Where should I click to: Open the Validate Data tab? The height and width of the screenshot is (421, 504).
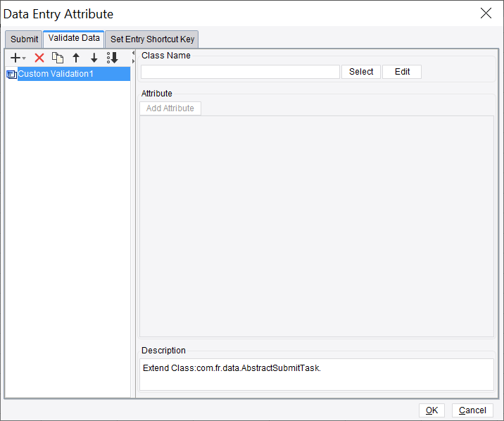[74, 38]
